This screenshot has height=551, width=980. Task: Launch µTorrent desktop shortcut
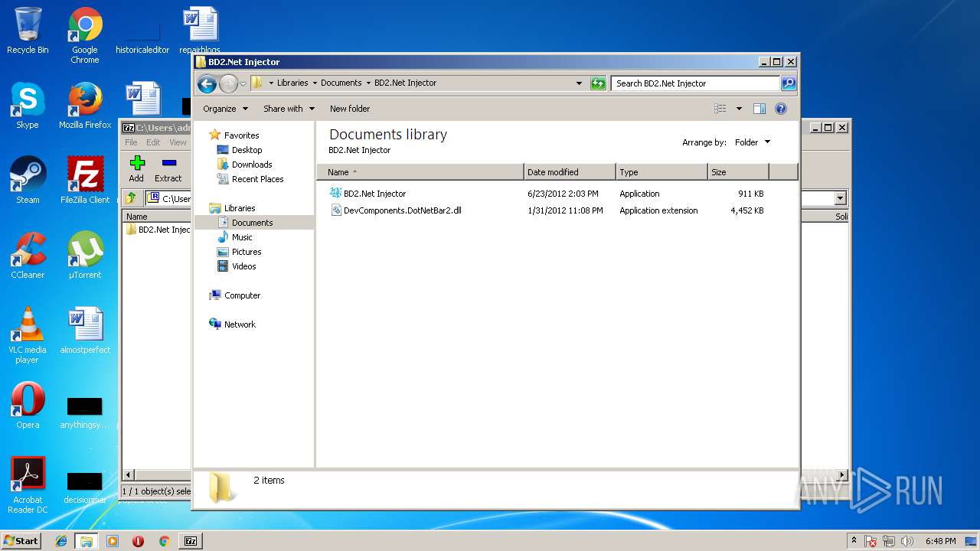[x=85, y=256]
